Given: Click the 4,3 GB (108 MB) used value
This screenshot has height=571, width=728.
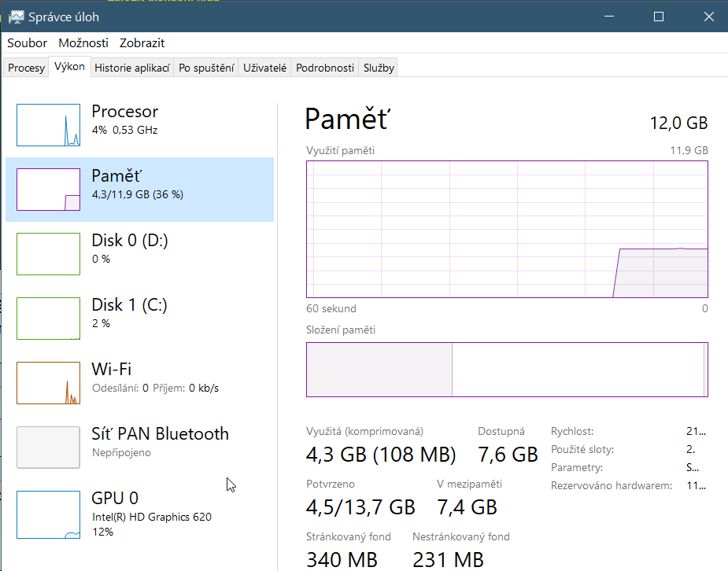Looking at the screenshot, I should [381, 455].
